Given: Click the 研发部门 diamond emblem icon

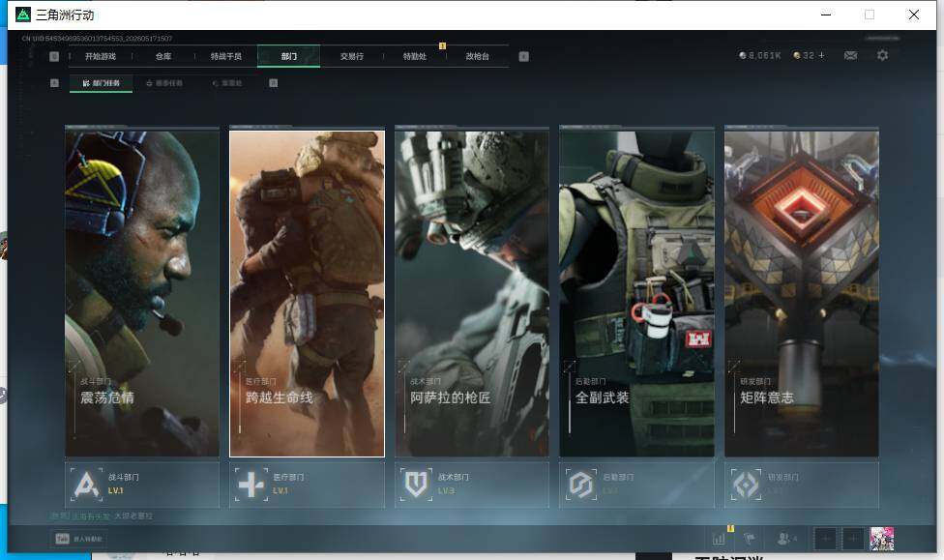Looking at the screenshot, I should click(x=746, y=485).
